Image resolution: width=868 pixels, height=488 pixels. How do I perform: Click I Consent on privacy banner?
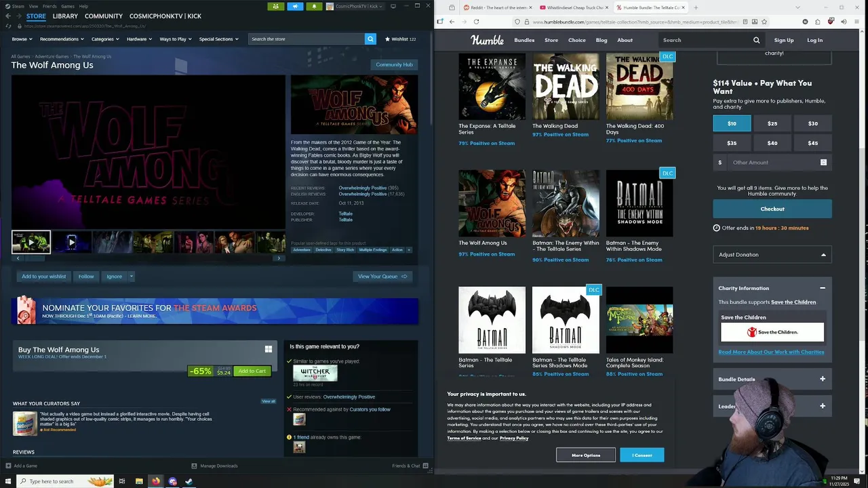point(642,455)
